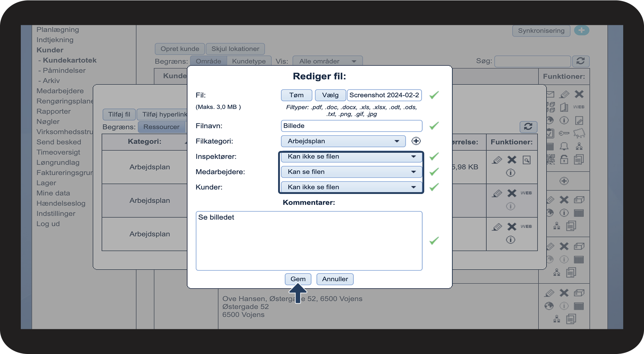Viewport: 644px width, 354px height.
Task: Open the WEB link of the third Arbejdsplan file
Action: click(x=526, y=226)
